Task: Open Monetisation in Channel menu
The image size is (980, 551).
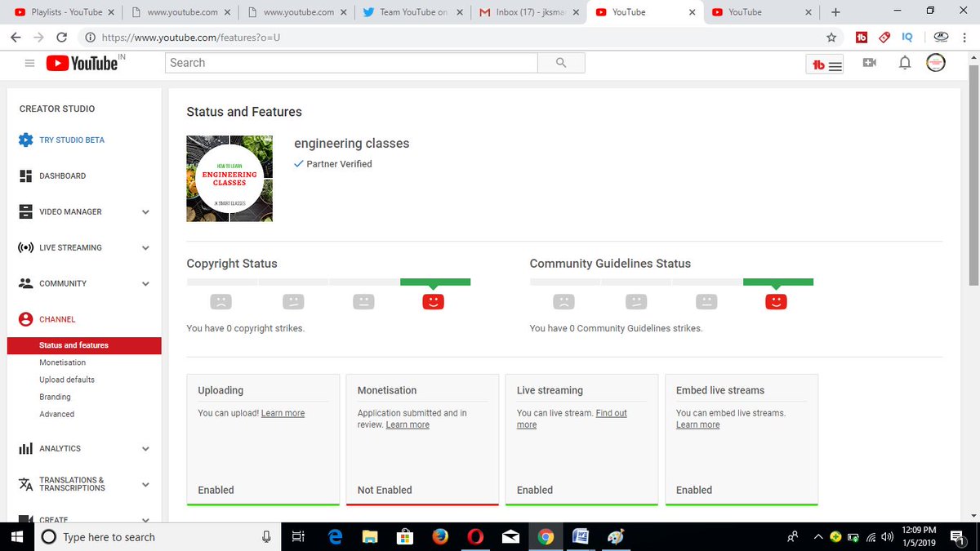Action: 62,362
